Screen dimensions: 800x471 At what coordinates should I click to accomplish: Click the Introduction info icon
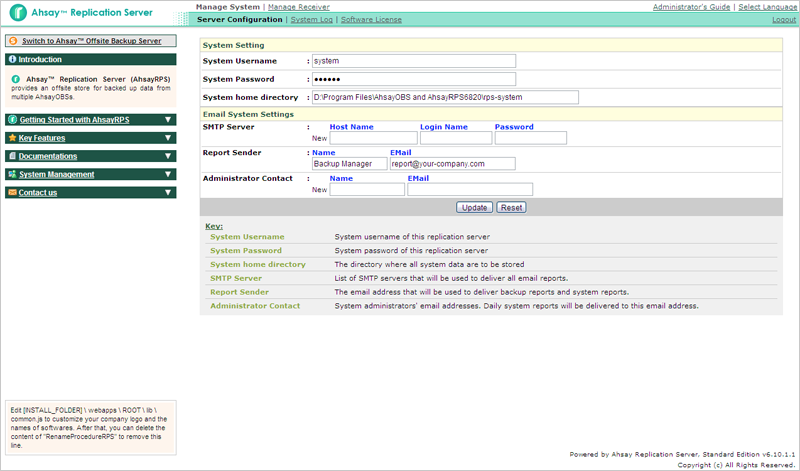coord(12,59)
